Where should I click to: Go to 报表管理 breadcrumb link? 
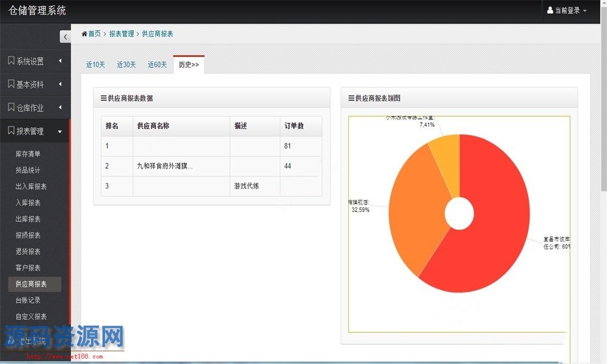tap(121, 34)
